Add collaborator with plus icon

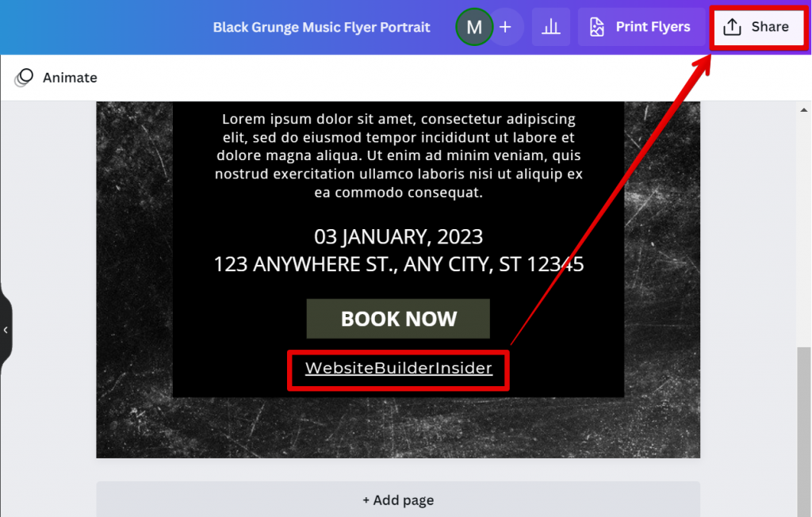pyautogui.click(x=506, y=27)
